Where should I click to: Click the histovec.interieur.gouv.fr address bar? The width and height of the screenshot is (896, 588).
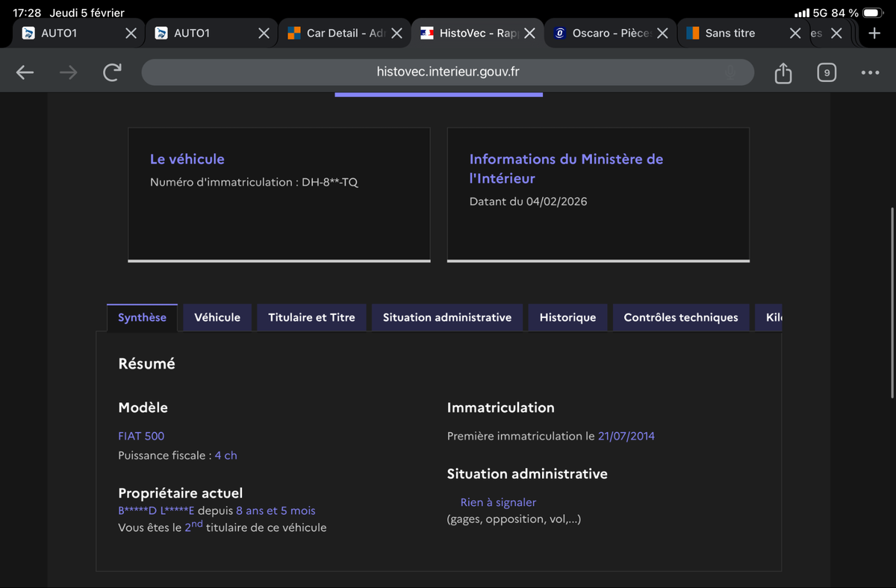448,72
